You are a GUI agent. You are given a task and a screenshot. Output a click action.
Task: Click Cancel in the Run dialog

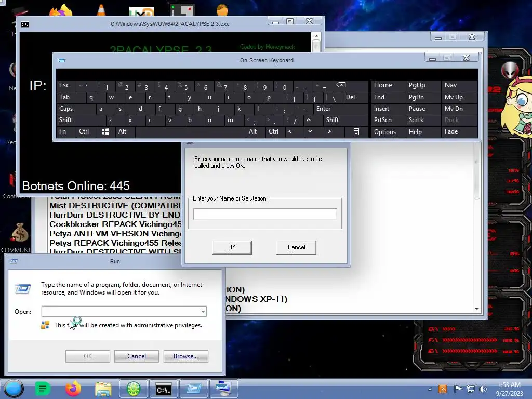pos(137,356)
